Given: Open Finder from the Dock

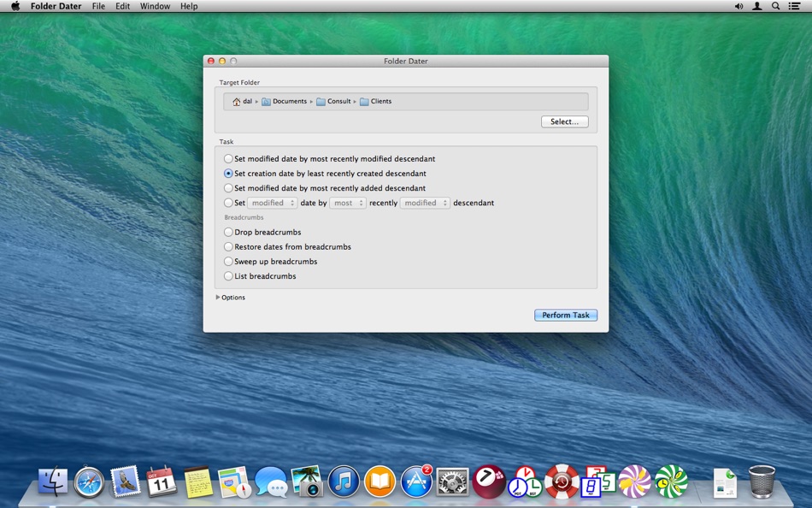Looking at the screenshot, I should point(53,481).
